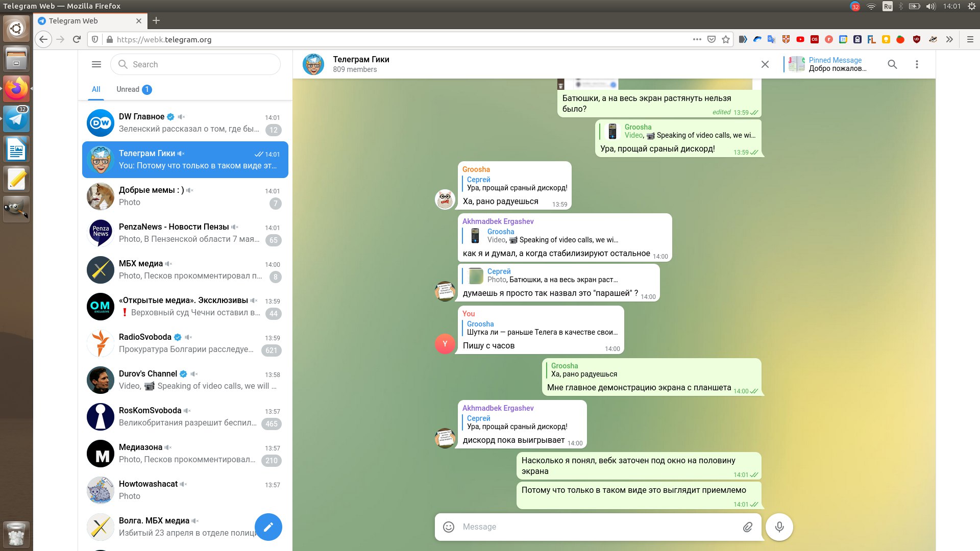Open the system volume indicator
Screen dimensions: 980x551
point(931,6)
